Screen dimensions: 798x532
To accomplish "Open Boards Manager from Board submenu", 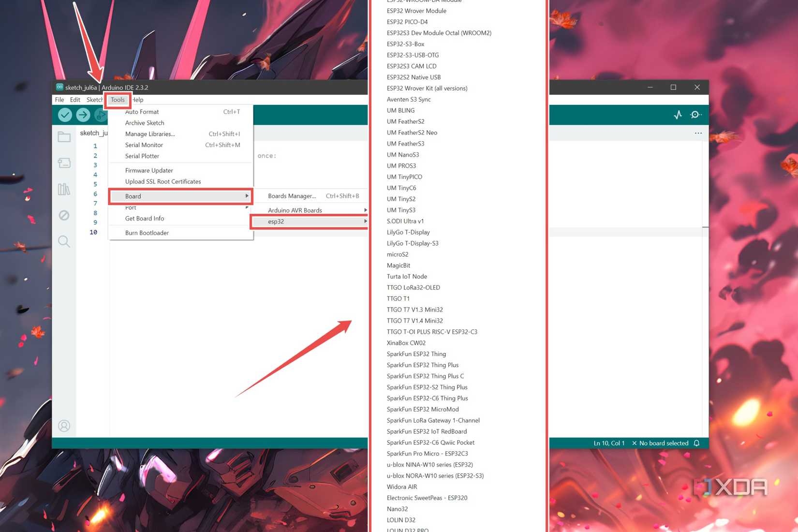I will point(312,196).
